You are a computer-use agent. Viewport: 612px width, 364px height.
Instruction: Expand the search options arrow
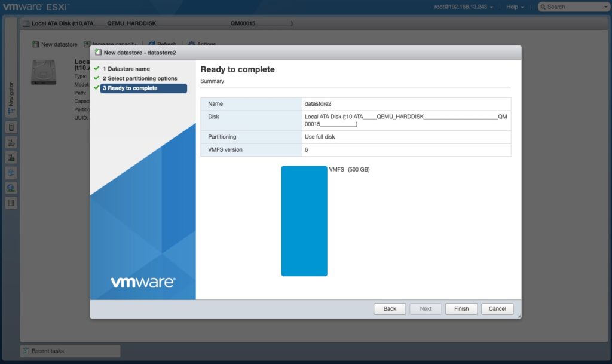coord(606,7)
